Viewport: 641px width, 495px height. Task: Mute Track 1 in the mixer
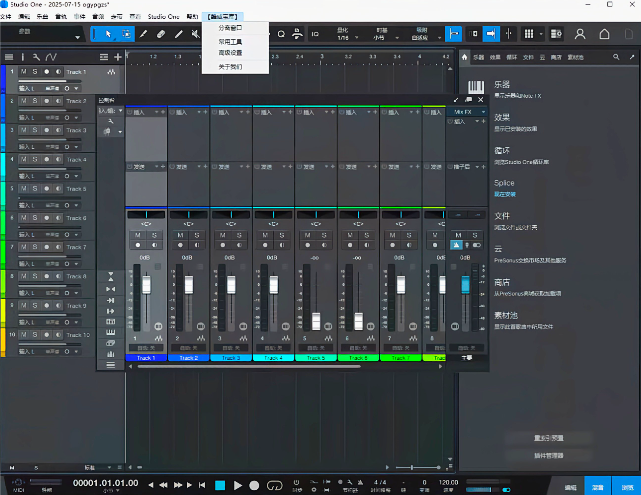[139, 236]
